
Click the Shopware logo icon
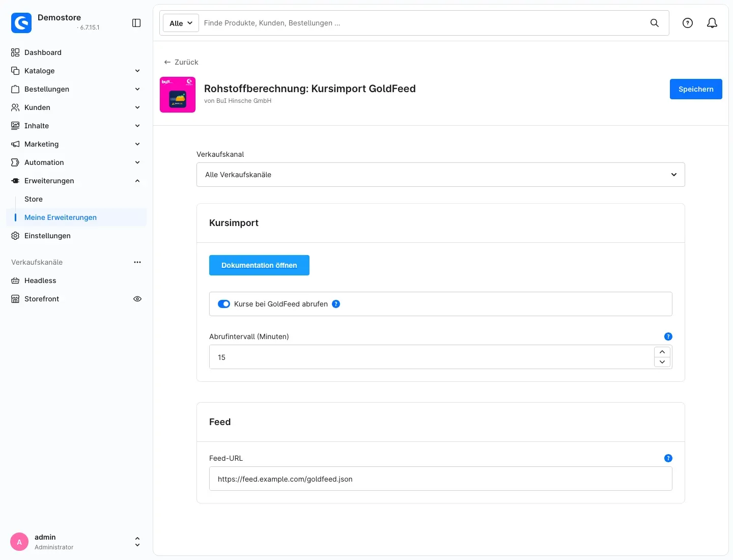(x=21, y=23)
